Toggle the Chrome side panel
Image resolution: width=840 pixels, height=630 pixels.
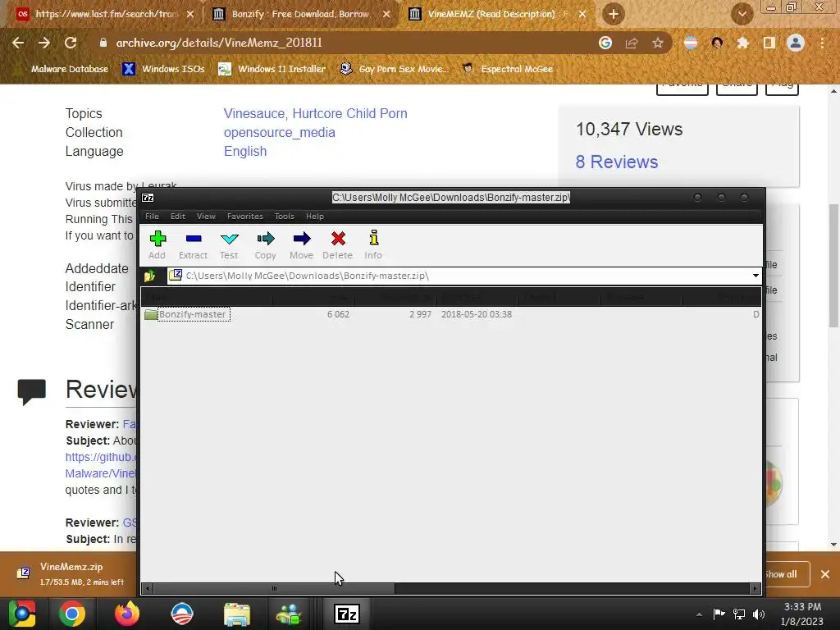point(769,43)
